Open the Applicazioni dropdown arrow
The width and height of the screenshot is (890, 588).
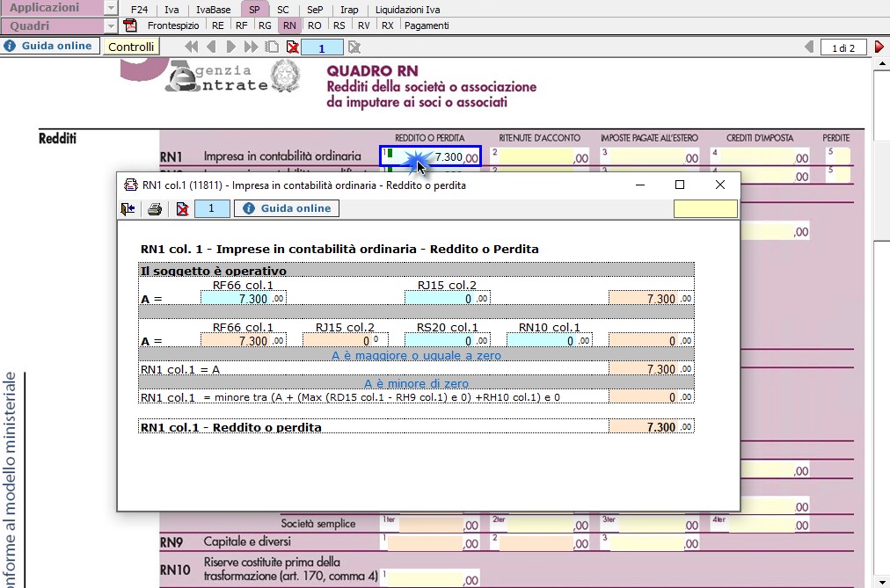click(x=111, y=8)
